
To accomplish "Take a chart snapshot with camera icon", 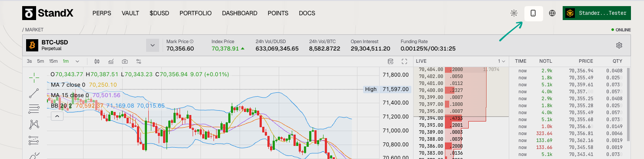I will [125, 61].
